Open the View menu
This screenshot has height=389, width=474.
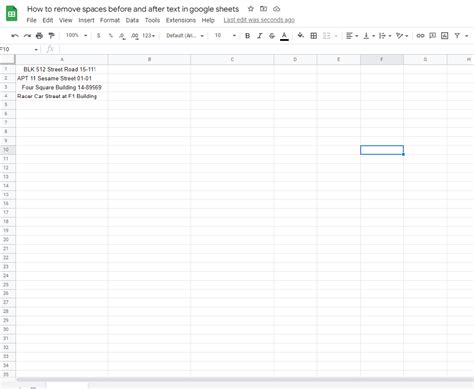(66, 20)
